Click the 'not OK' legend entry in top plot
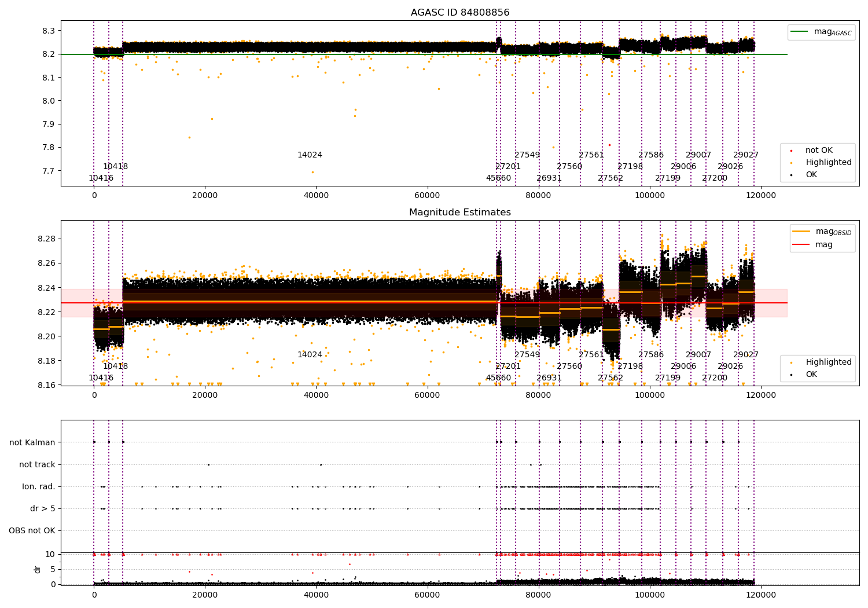This screenshot has height=608, width=868. coord(819,151)
